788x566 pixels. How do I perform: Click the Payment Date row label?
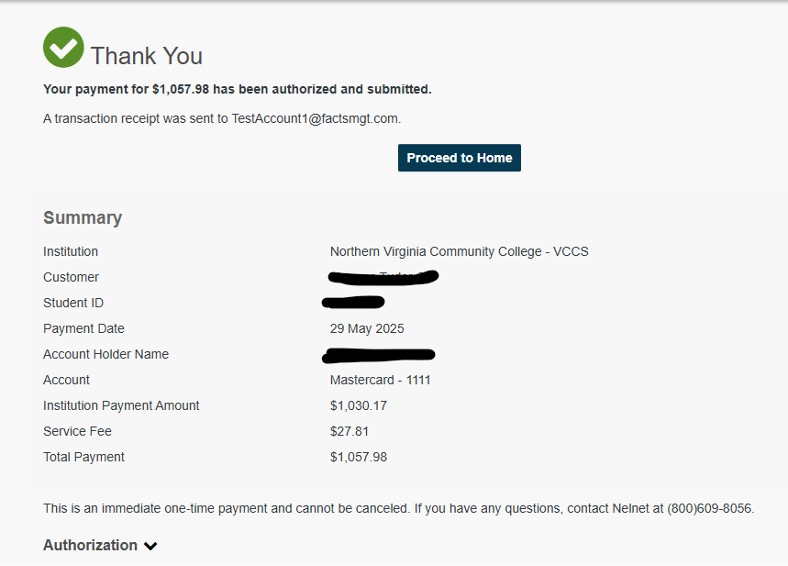84,329
